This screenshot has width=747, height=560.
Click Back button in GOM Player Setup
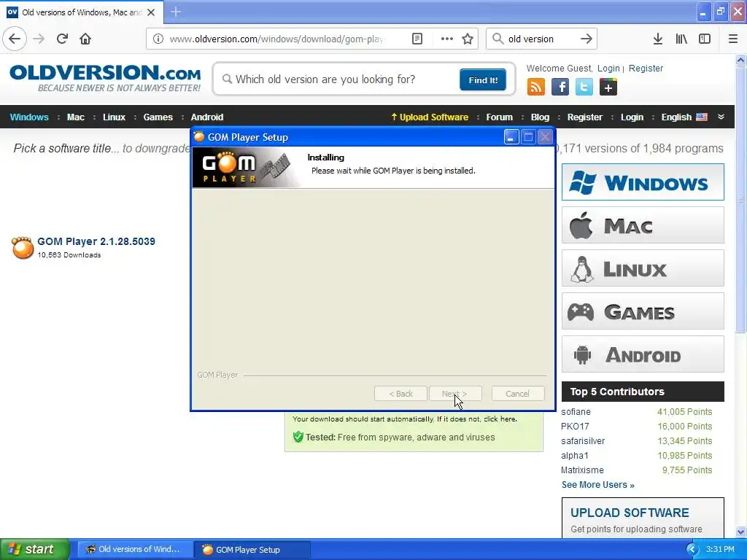point(400,394)
